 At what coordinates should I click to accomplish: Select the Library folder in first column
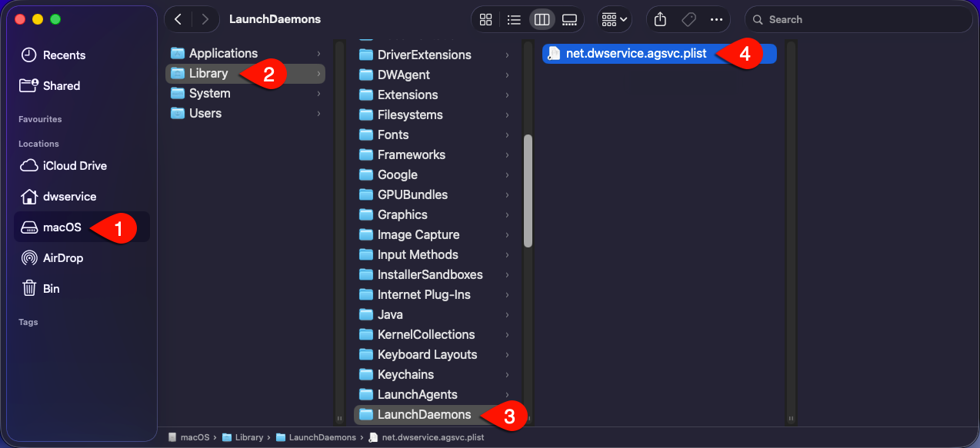coord(246,73)
